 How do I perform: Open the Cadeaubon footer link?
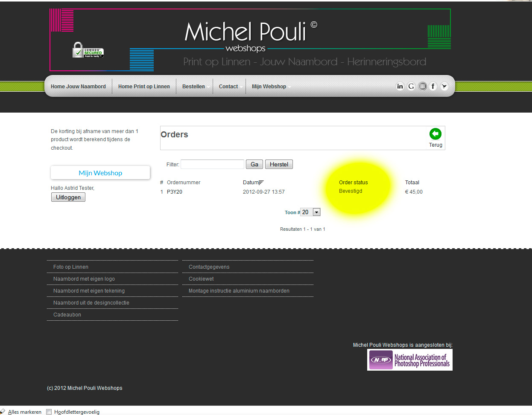pos(67,315)
